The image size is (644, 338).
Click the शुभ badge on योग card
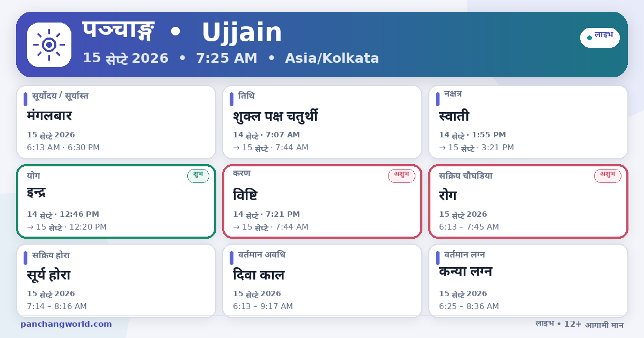coord(198,175)
